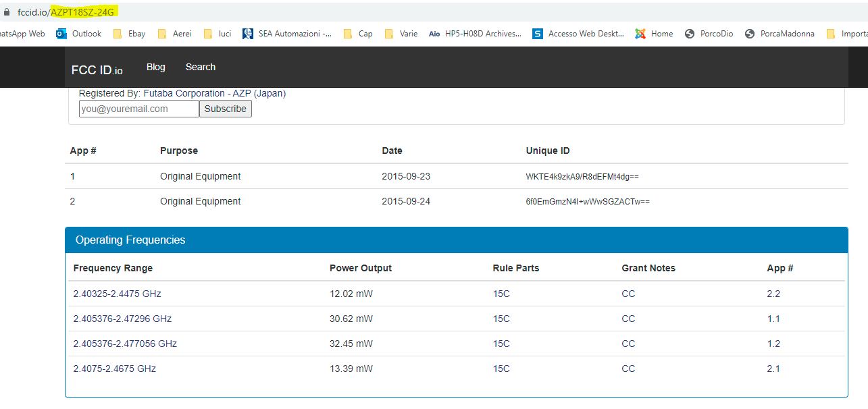Open the luci bookmark folder
The width and height of the screenshot is (868, 409).
[217, 34]
